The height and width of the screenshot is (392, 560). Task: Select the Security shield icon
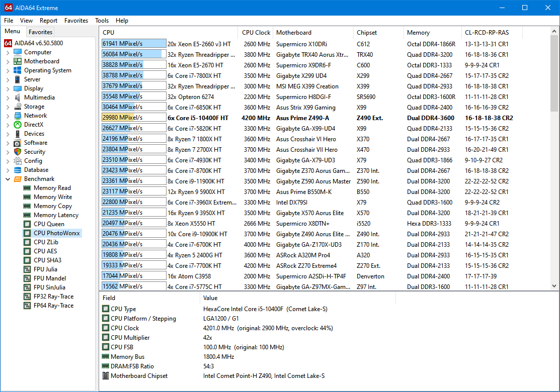point(18,152)
